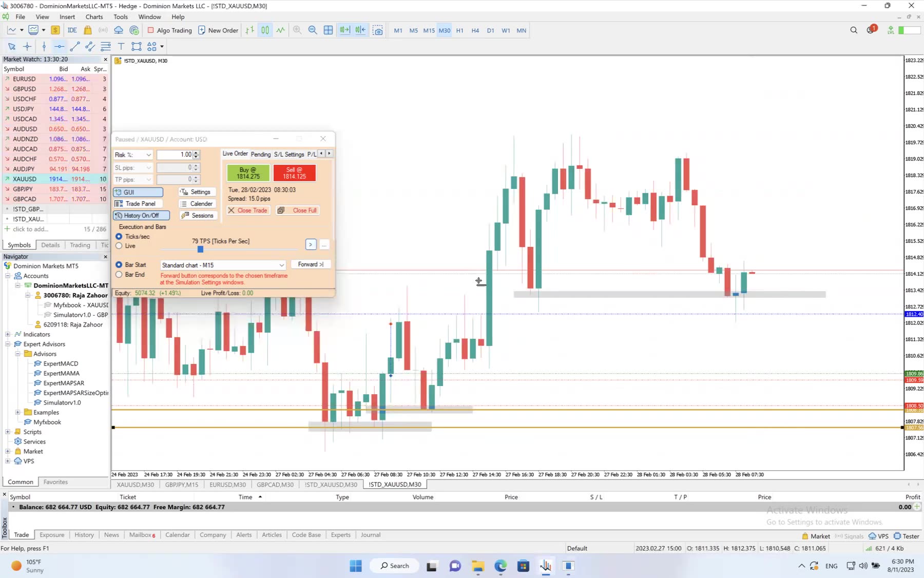924x578 pixels.
Task: Open Microsoft Edge from the taskbar
Action: [500, 566]
